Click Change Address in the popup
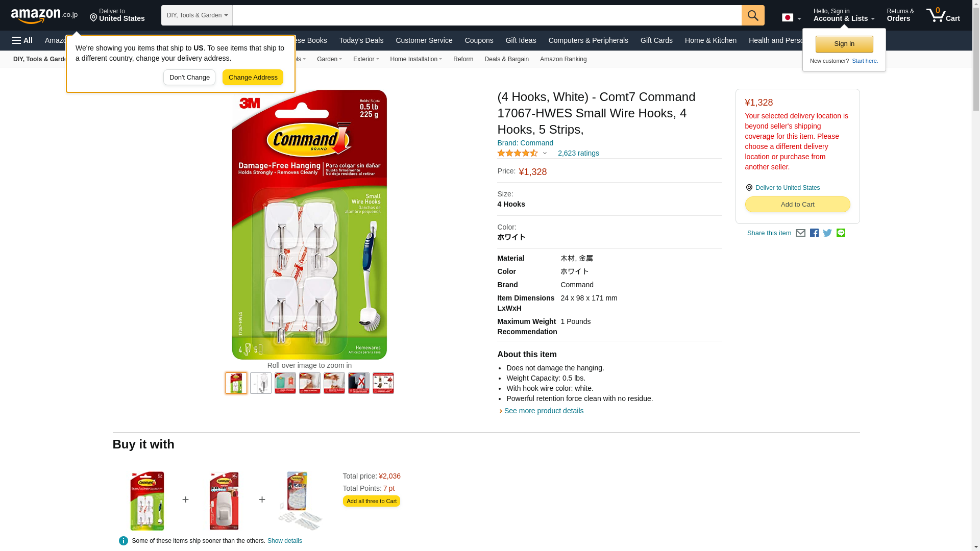Screen dimensions: 980x551 [253, 78]
